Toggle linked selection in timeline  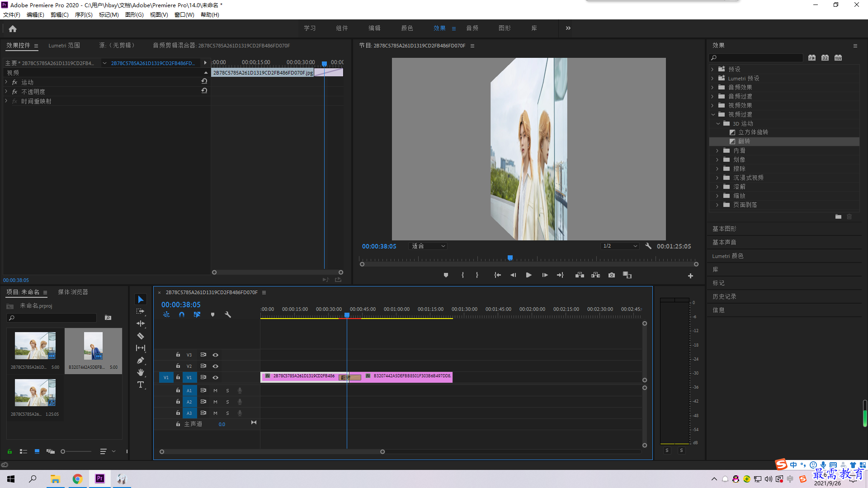pos(197,314)
